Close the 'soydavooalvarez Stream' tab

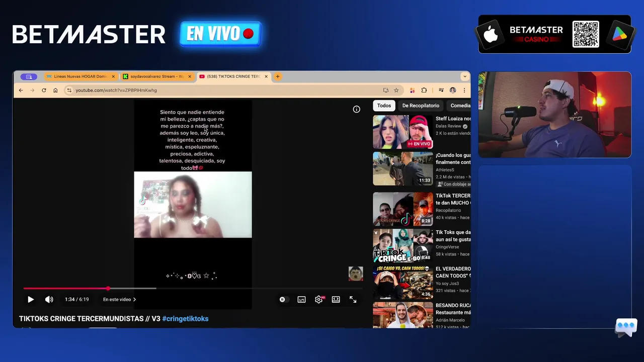coord(190,76)
